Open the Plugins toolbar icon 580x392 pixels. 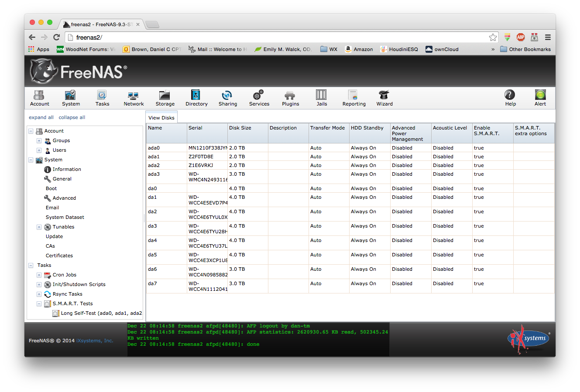pyautogui.click(x=290, y=98)
